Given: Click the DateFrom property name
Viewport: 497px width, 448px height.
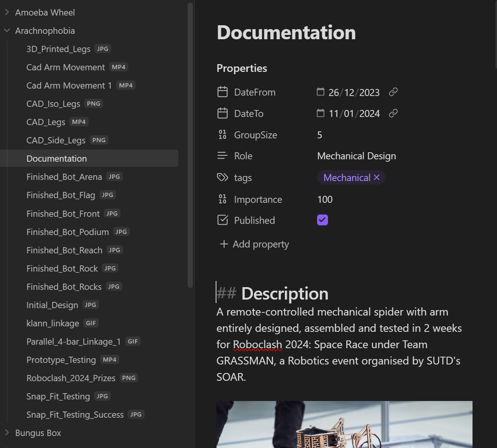Looking at the screenshot, I should click(255, 92).
